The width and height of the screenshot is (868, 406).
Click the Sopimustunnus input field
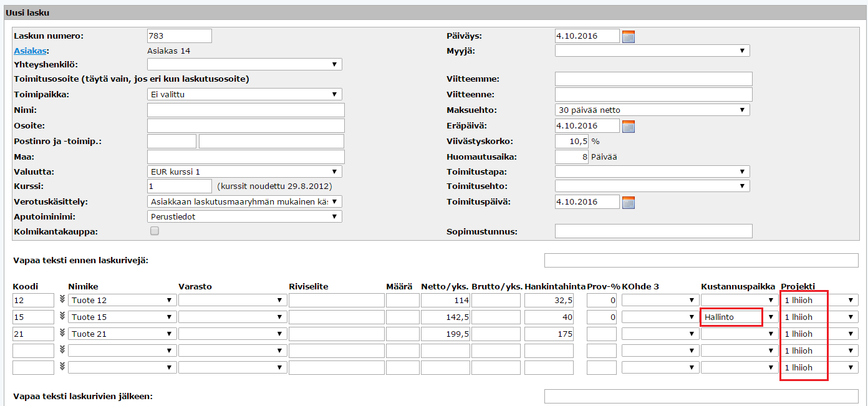[653, 231]
